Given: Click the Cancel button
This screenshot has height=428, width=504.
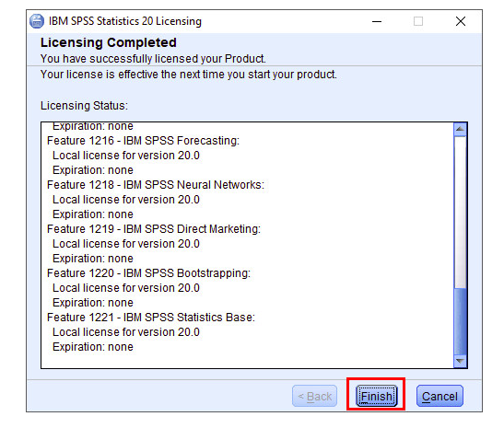Looking at the screenshot, I should [x=440, y=396].
